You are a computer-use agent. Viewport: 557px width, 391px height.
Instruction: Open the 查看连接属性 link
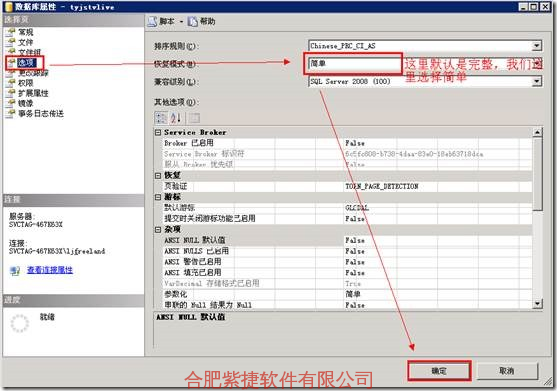(50, 270)
